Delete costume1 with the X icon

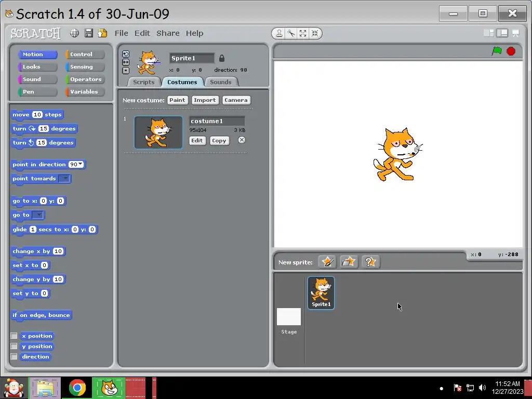coord(242,140)
